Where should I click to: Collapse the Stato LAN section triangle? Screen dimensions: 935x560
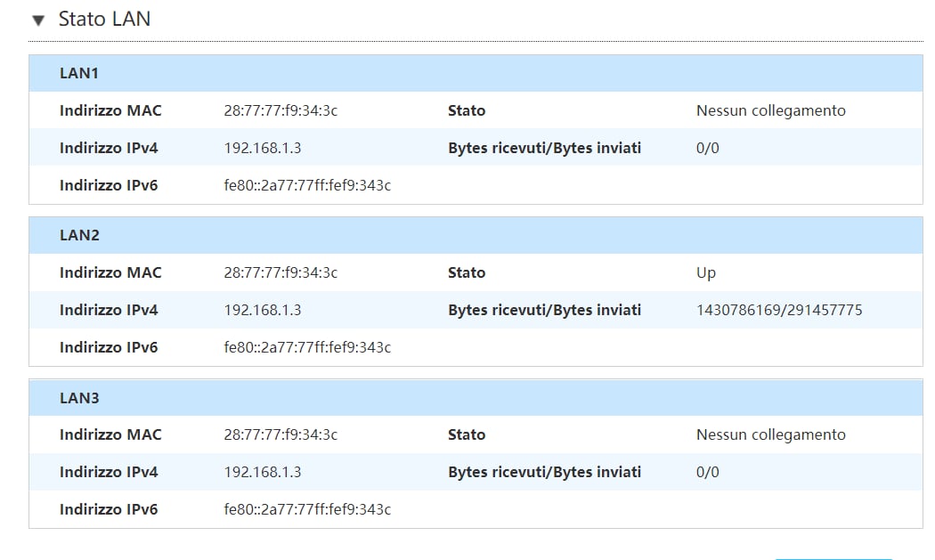[38, 20]
